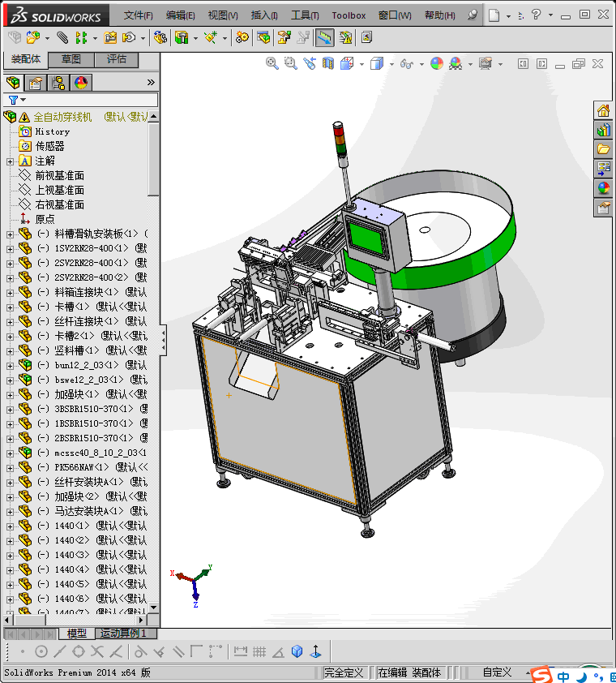Click the Sogou input method S icon

pos(541,675)
